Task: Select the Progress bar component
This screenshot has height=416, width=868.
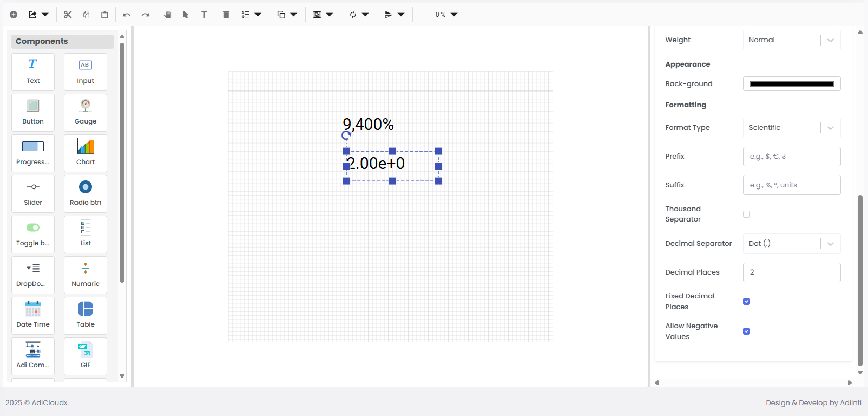Action: pyautogui.click(x=33, y=153)
